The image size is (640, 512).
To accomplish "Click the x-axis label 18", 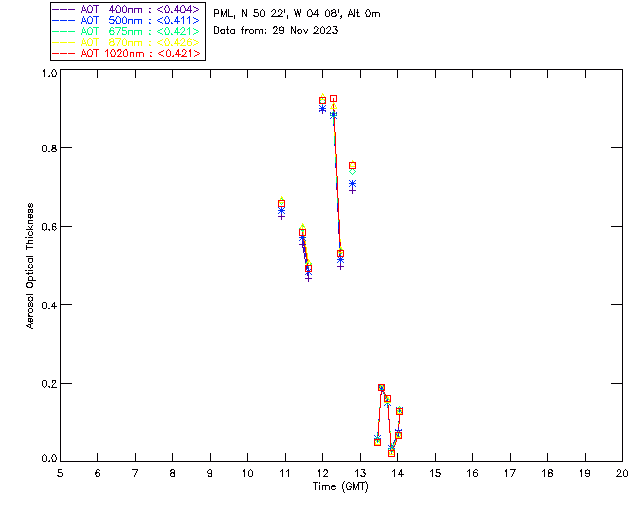I will pos(547,473).
